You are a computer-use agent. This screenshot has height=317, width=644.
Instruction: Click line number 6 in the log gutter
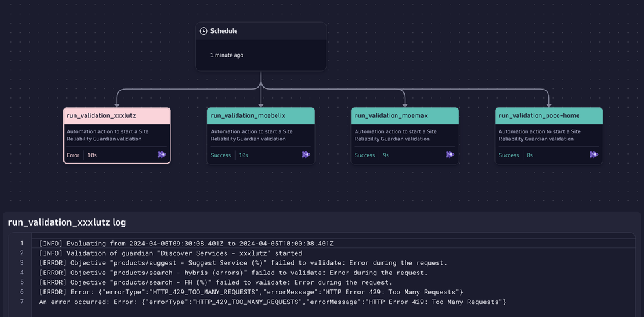pyautogui.click(x=21, y=292)
